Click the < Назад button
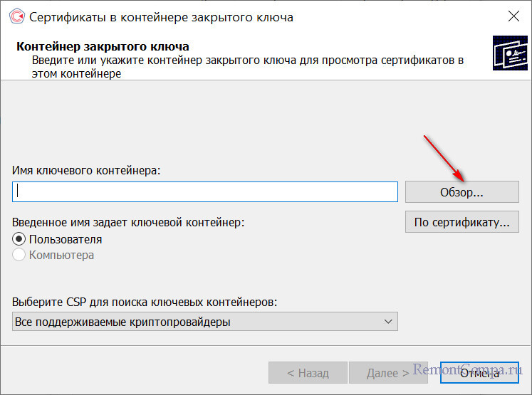Image resolution: width=532 pixels, height=395 pixels. point(308,372)
